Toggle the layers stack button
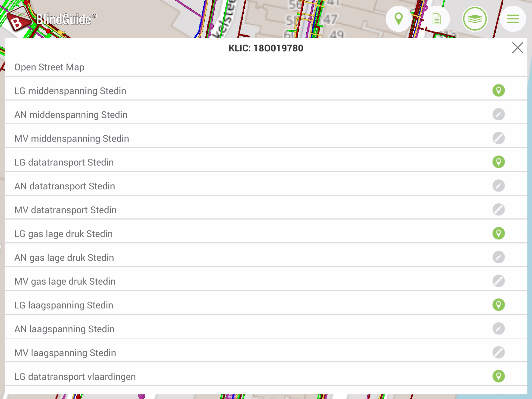This screenshot has width=532, height=399. pyautogui.click(x=475, y=19)
